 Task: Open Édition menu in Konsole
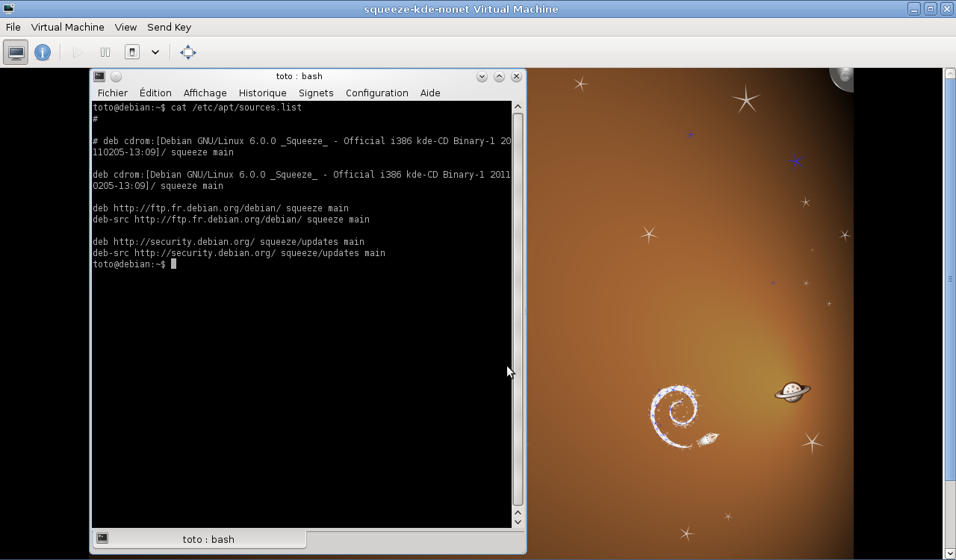pos(155,93)
